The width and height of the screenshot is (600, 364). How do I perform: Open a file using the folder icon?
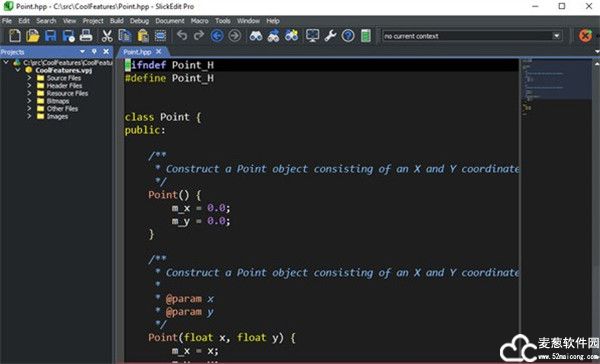tap(33, 36)
